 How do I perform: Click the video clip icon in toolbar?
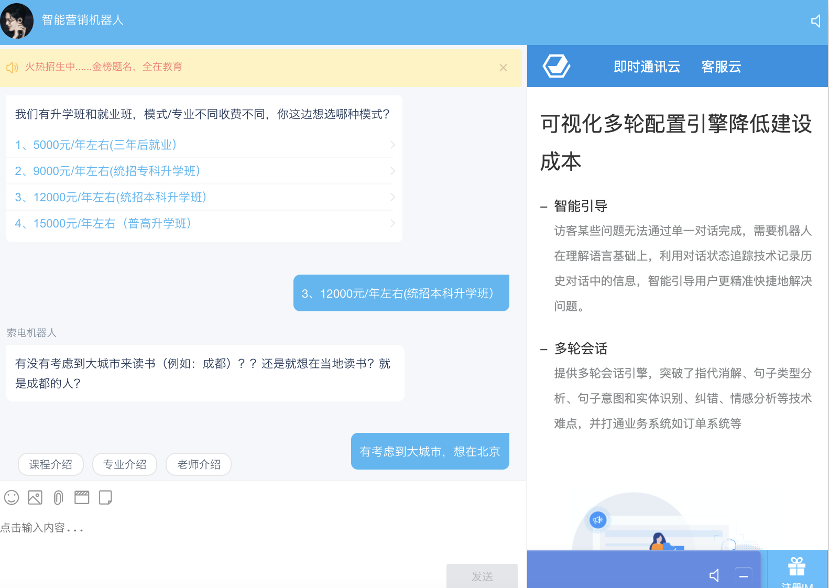tap(82, 497)
